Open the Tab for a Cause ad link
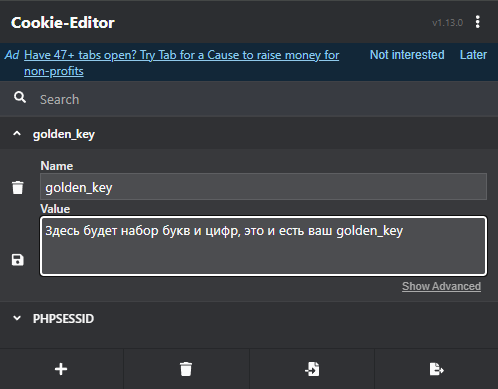 (x=182, y=63)
